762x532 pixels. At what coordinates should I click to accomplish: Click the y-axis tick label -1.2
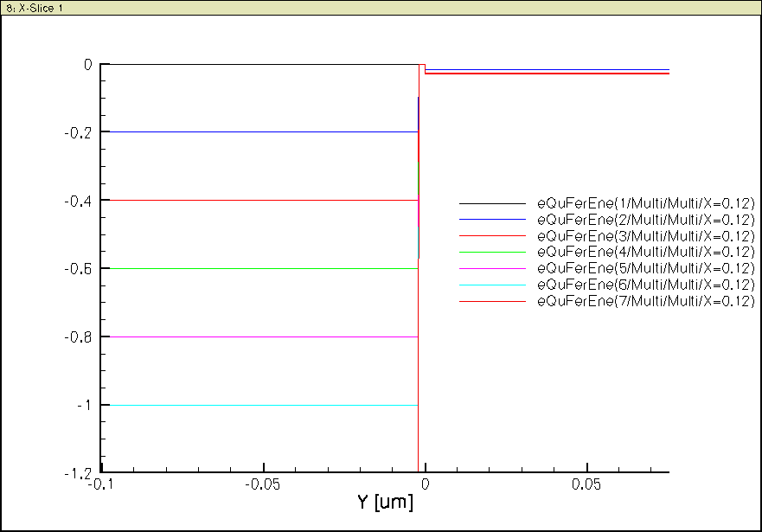(x=78, y=473)
